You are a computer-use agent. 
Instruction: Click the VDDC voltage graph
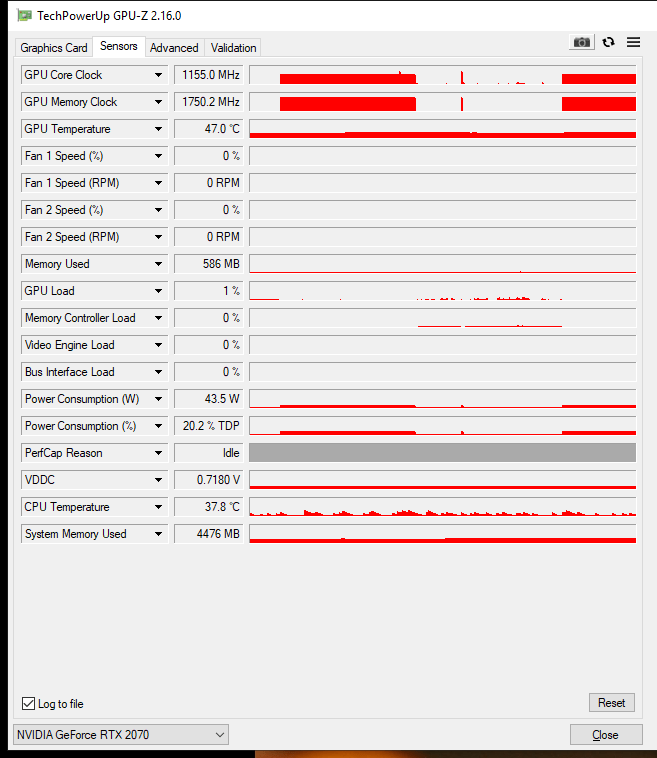tap(443, 480)
